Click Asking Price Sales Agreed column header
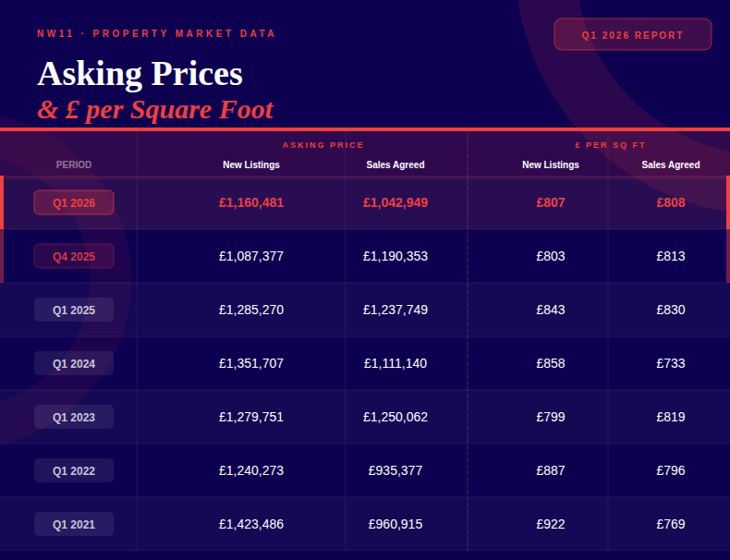The image size is (730, 560). [395, 164]
